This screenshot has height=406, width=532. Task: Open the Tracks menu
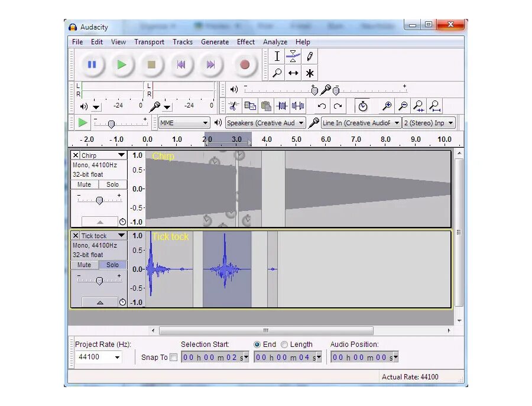pos(183,42)
